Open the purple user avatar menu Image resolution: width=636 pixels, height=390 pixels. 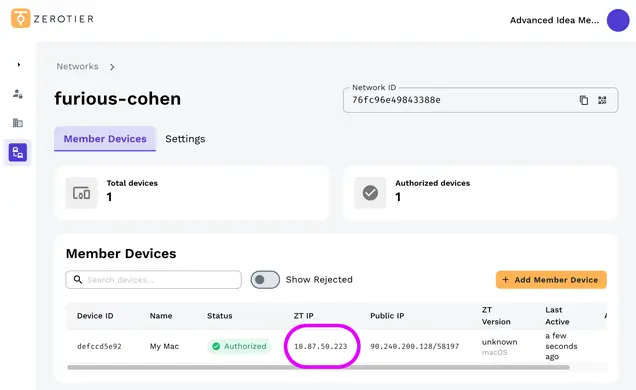click(618, 20)
